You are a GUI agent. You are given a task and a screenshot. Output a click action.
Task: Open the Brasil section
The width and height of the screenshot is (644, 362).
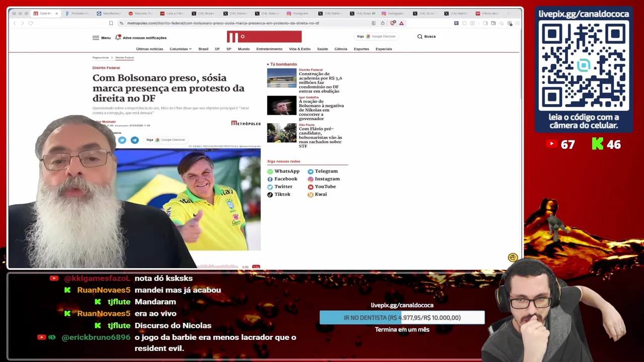pyautogui.click(x=203, y=49)
